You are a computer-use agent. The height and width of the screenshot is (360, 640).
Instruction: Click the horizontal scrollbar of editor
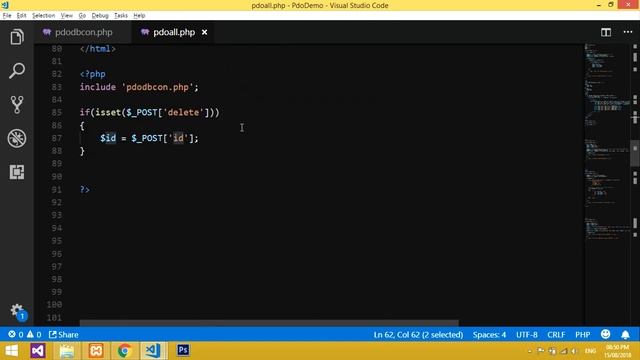click(269, 322)
